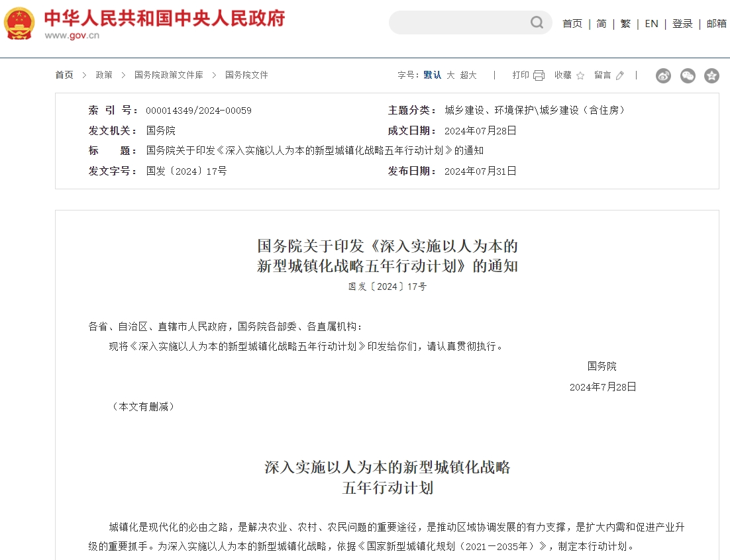
Task: Share to Weibo icon
Action: coord(663,75)
